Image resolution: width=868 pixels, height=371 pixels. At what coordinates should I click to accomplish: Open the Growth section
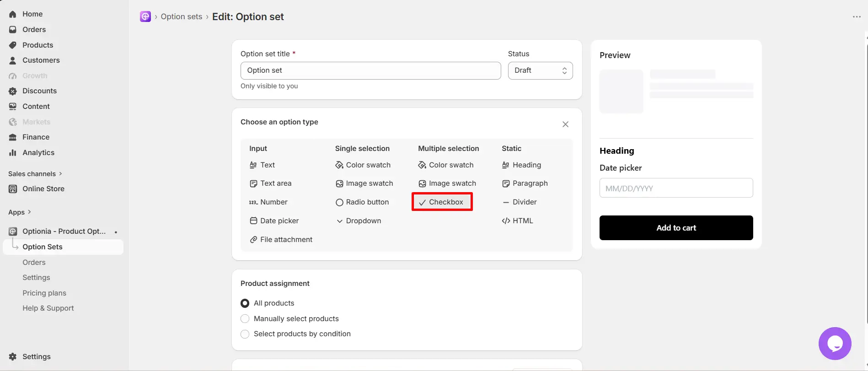point(35,76)
